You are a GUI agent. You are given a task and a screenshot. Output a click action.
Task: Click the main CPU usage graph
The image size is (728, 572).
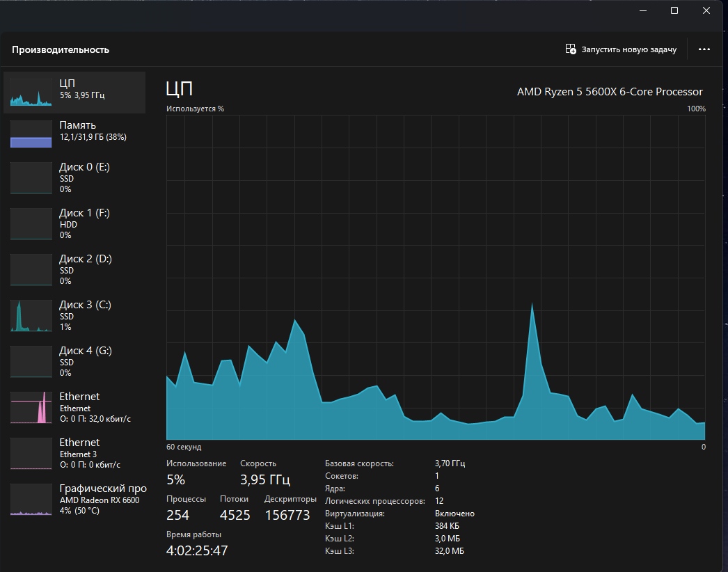(x=436, y=277)
